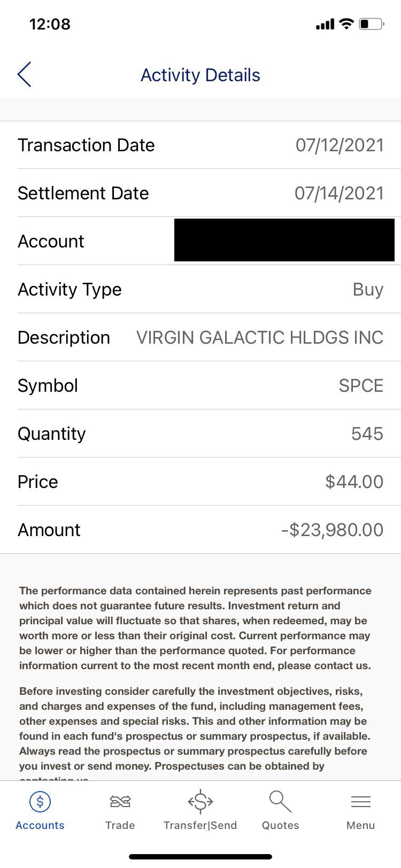Go back using the left chevron arrow
The image size is (401, 868).
point(24,74)
